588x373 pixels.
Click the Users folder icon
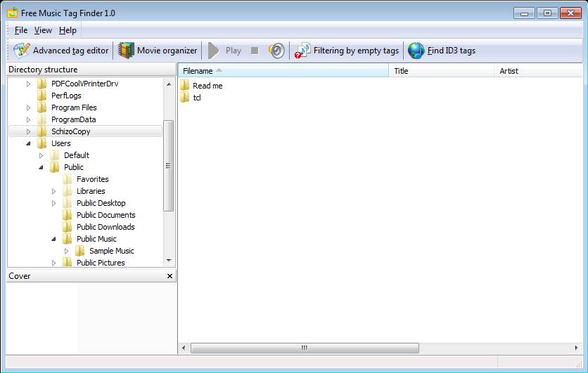(42, 143)
